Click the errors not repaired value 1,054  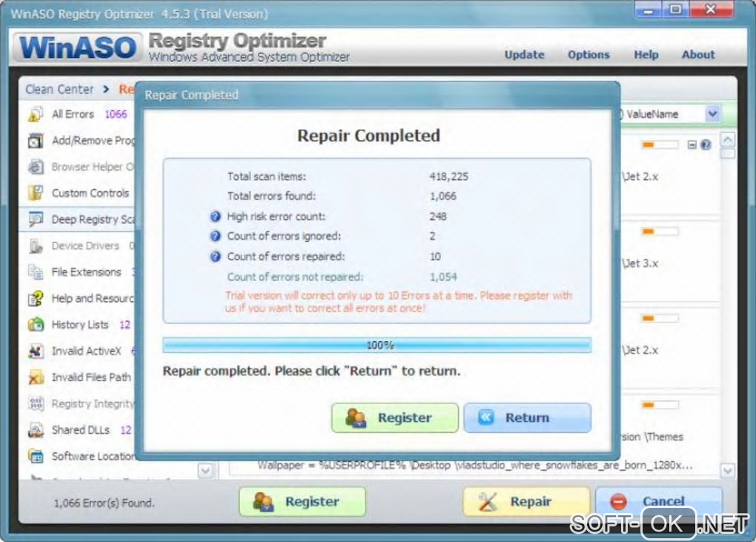443,277
